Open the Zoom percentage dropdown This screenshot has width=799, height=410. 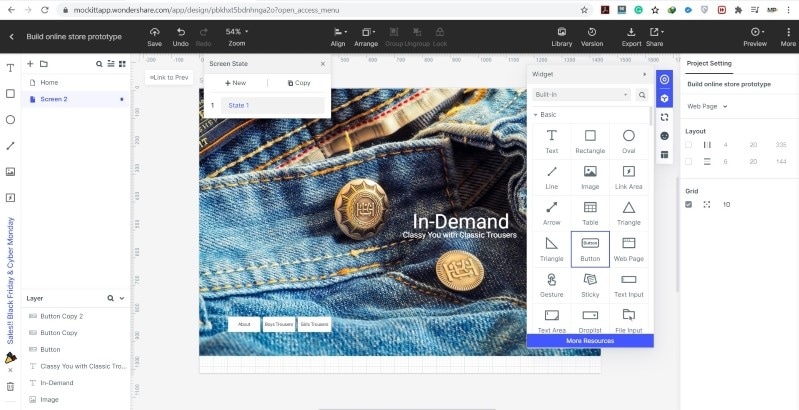coord(235,32)
